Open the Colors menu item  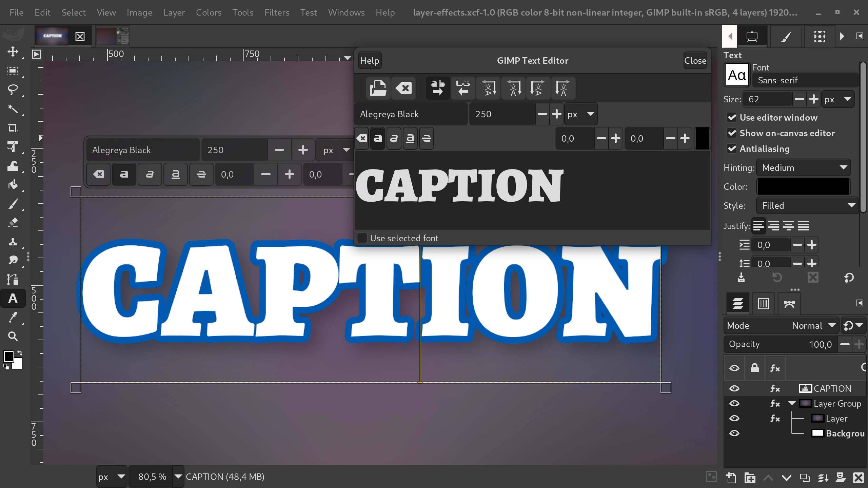pyautogui.click(x=209, y=12)
